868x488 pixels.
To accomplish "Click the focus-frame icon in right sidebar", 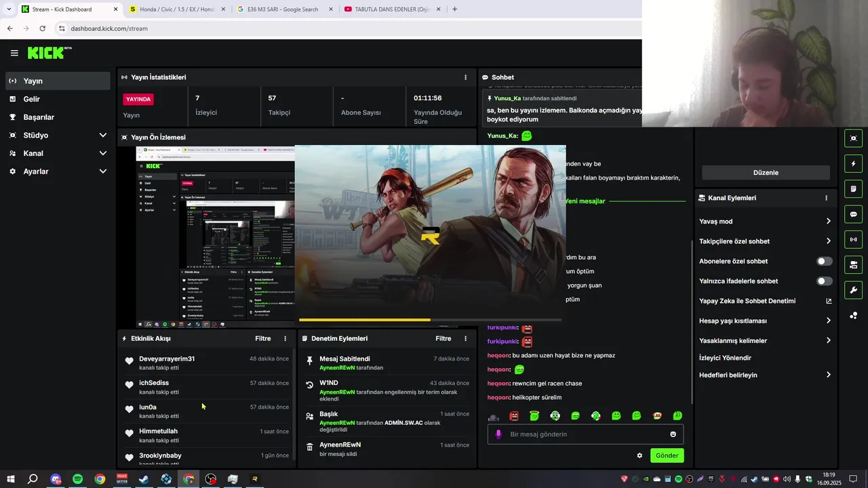I will click(853, 138).
